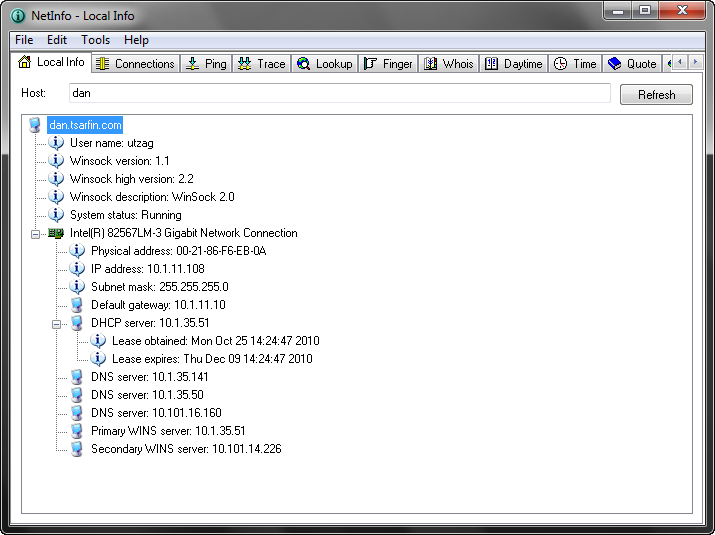Click the NetInfo app icon in title bar
The width and height of the screenshot is (715, 535).
16,16
